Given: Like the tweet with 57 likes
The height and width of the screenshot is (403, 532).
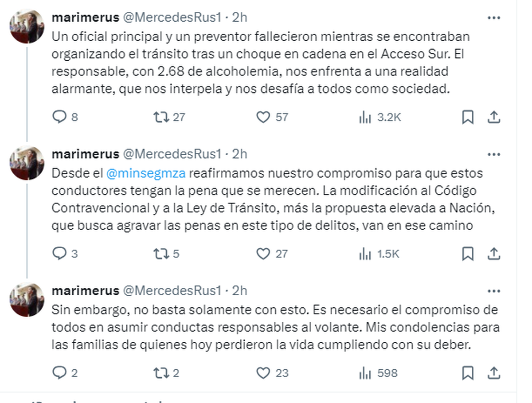Looking at the screenshot, I should click(x=263, y=117).
